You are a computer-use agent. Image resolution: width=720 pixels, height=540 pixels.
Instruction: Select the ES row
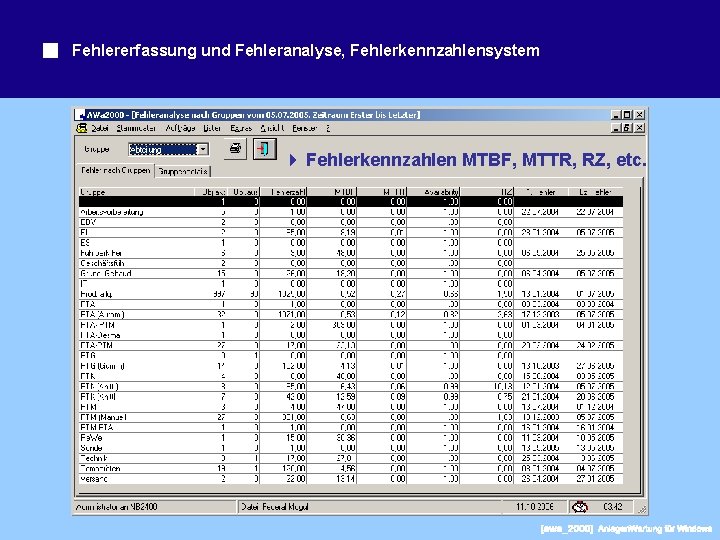click(351, 242)
